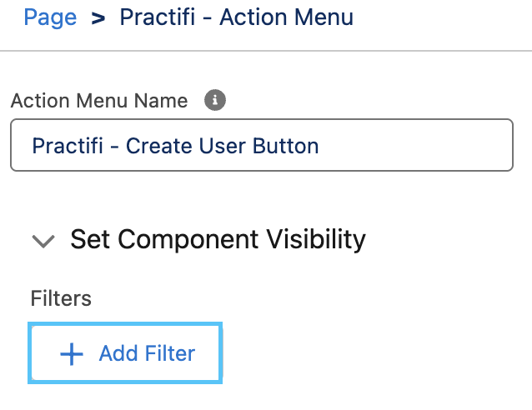
Task: Click the Set Component Visibility heading
Action: pos(218,240)
